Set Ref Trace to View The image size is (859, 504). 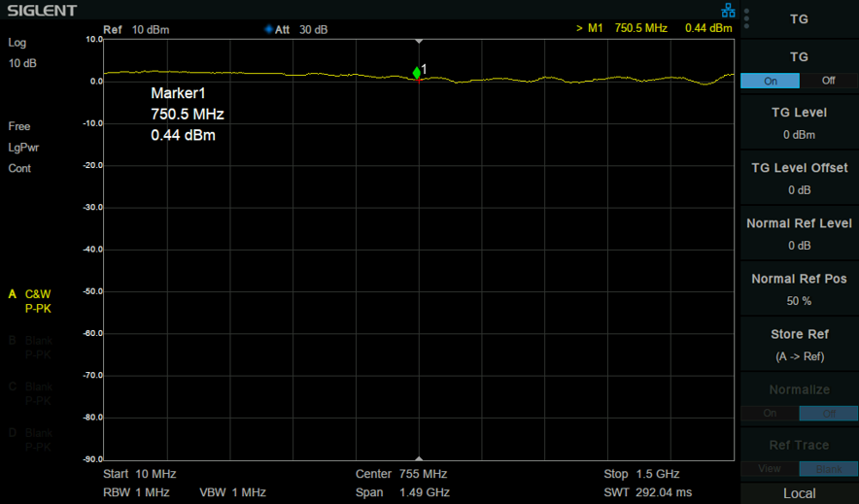coord(770,469)
